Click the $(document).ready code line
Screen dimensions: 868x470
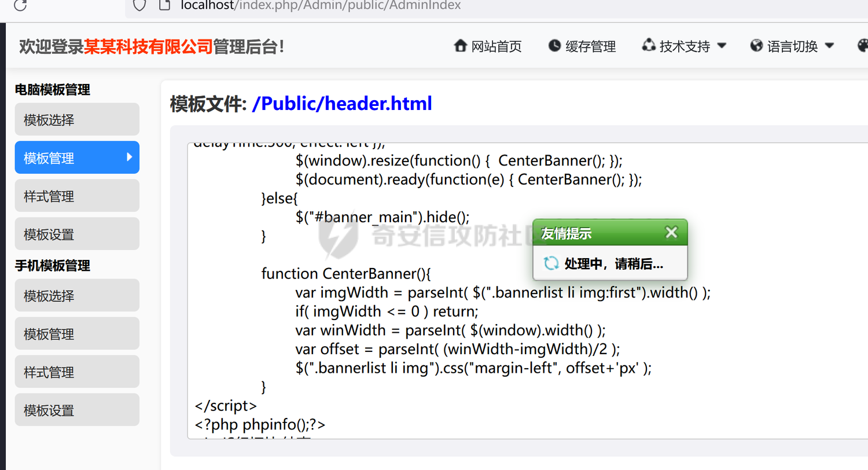pos(469,179)
